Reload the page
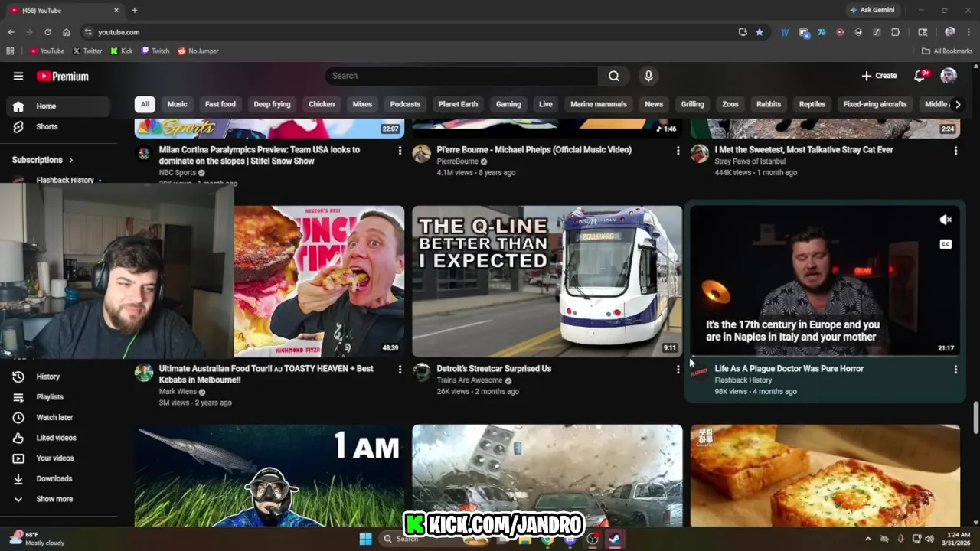This screenshot has width=980, height=551. (x=47, y=32)
